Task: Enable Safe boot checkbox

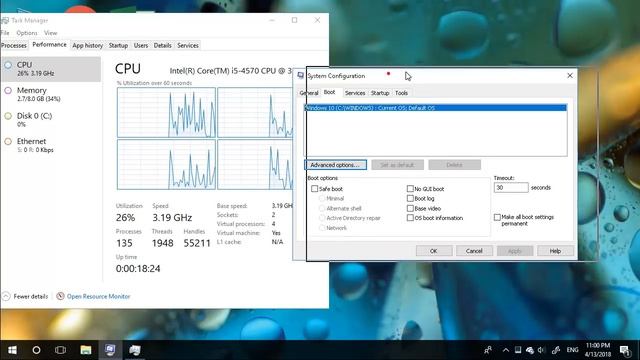Action: click(x=314, y=189)
